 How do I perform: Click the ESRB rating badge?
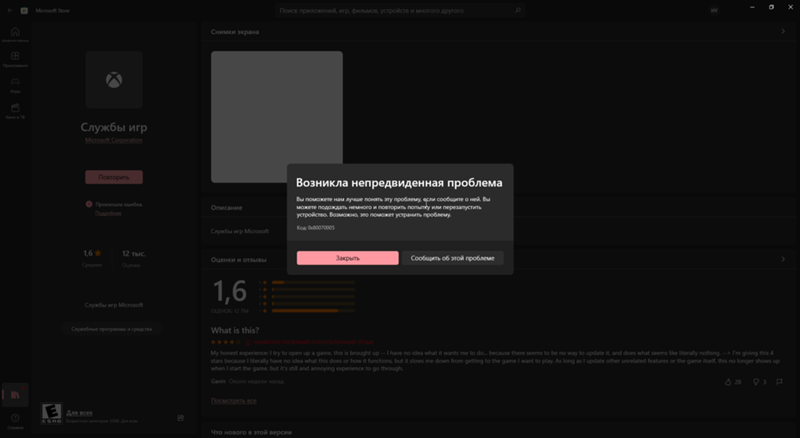coord(52,413)
